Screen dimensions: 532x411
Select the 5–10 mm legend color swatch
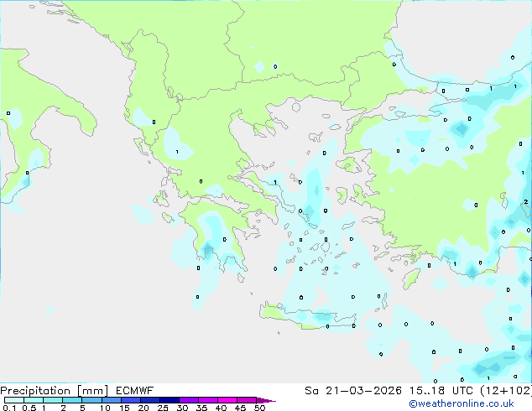(x=91, y=400)
